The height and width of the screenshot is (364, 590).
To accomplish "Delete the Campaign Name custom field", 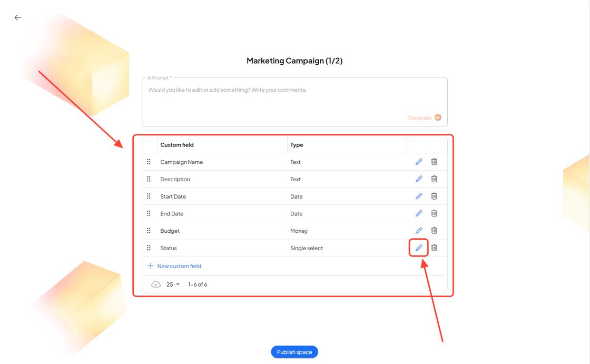I will tap(434, 162).
